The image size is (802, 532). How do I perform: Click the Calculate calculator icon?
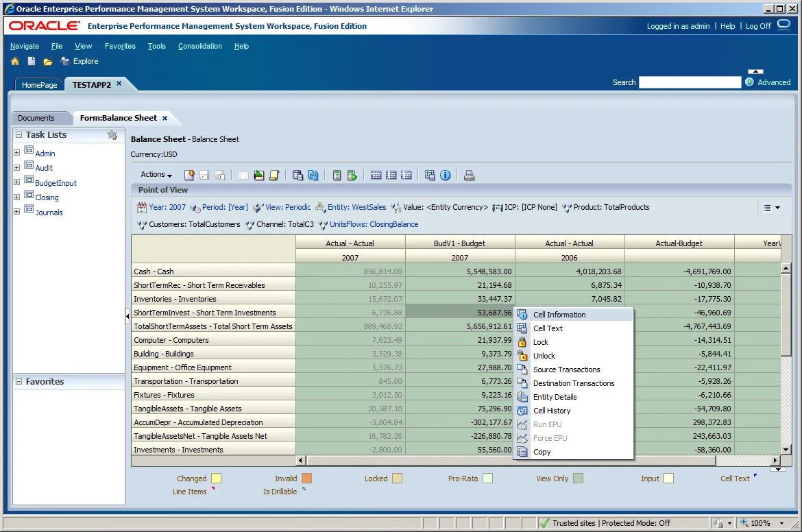tap(337, 176)
